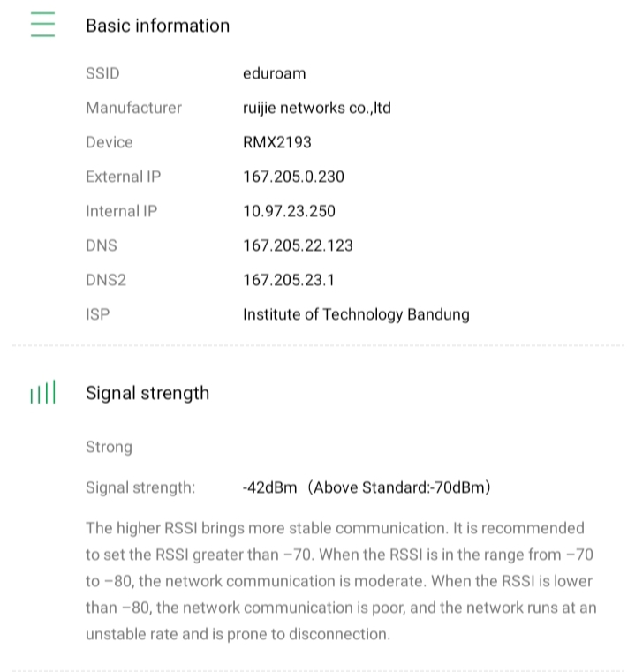Select ISP value Institute of Technology Bandung

point(356,314)
